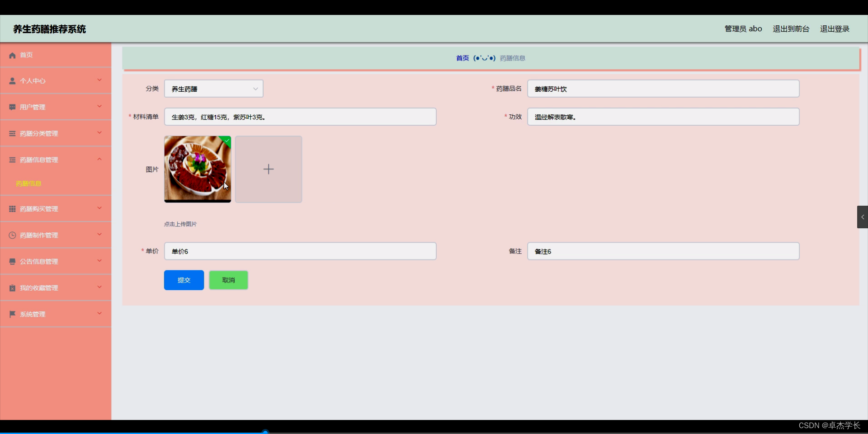The width and height of the screenshot is (868, 434).
Task: Click the person icon next to 个人中心
Action: pyautogui.click(x=12, y=81)
